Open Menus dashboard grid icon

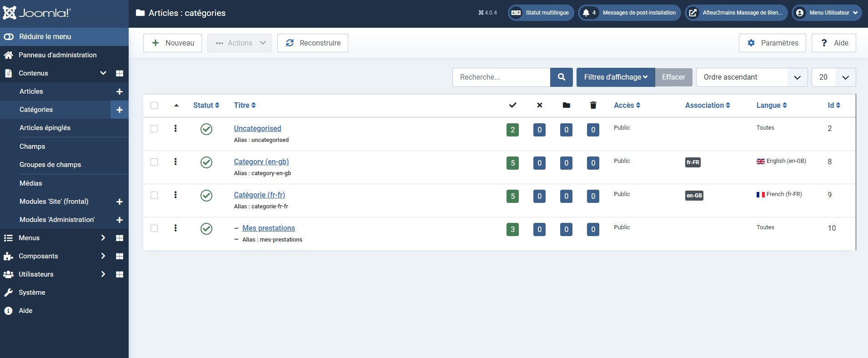(x=120, y=238)
